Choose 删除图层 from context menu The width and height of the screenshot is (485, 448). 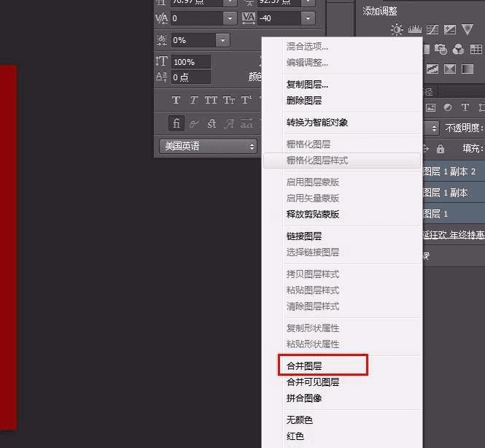coord(304,101)
